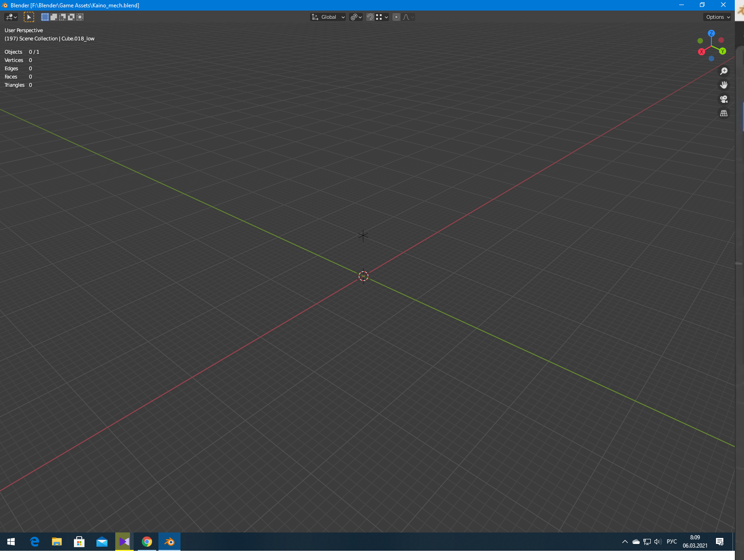
Task: Click negative Y dark green dot on gizmo
Action: [700, 41]
